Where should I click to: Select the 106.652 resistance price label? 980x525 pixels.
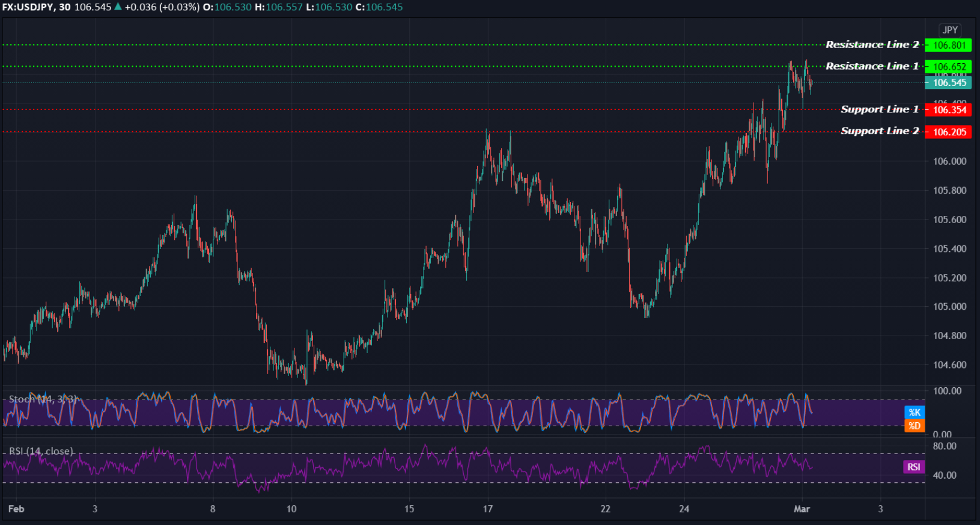(x=948, y=67)
